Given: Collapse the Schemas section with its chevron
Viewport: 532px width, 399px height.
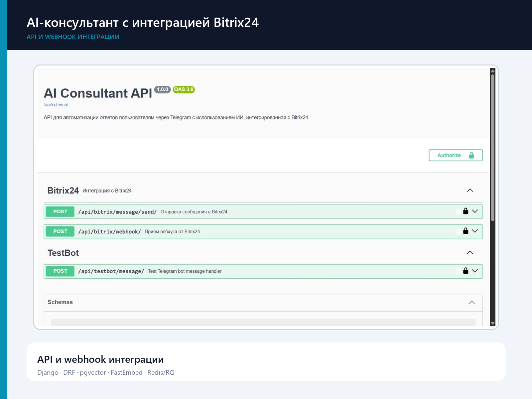Looking at the screenshot, I should tap(471, 302).
